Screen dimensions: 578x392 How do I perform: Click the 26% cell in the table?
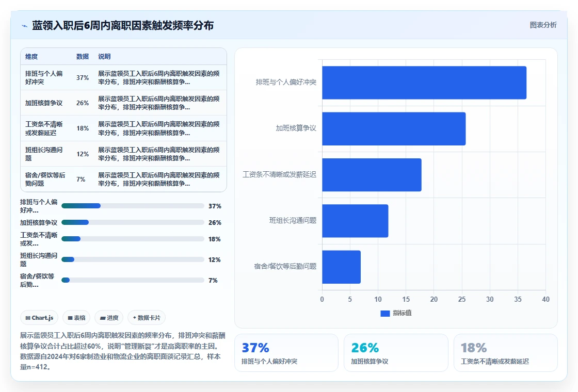pos(83,103)
